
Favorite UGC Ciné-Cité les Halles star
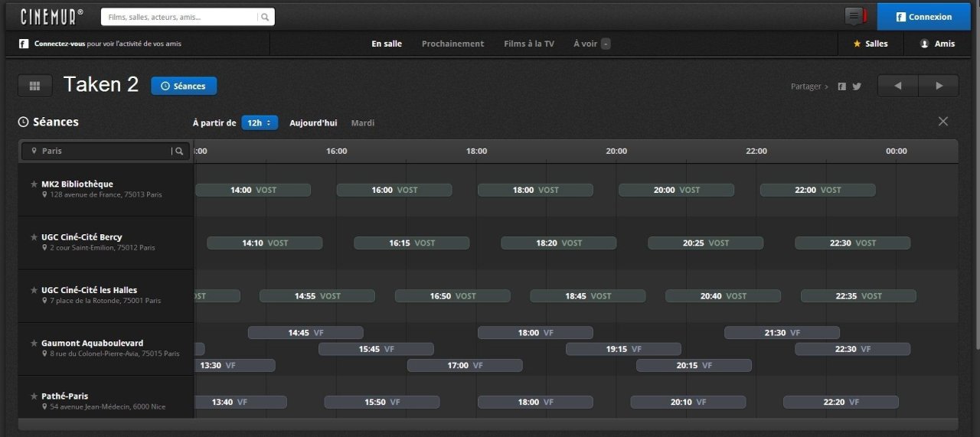point(34,290)
